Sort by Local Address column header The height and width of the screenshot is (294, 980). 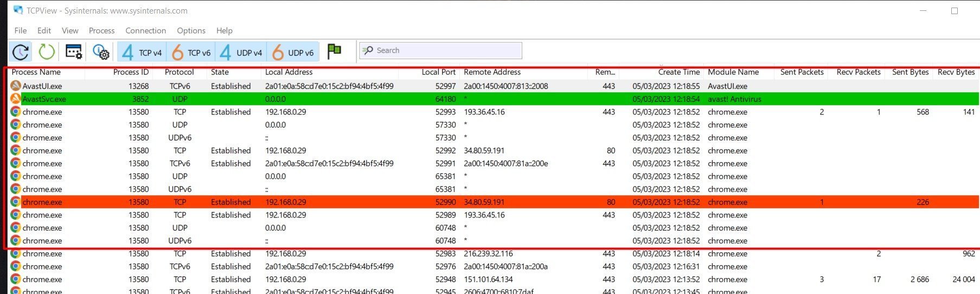point(289,72)
